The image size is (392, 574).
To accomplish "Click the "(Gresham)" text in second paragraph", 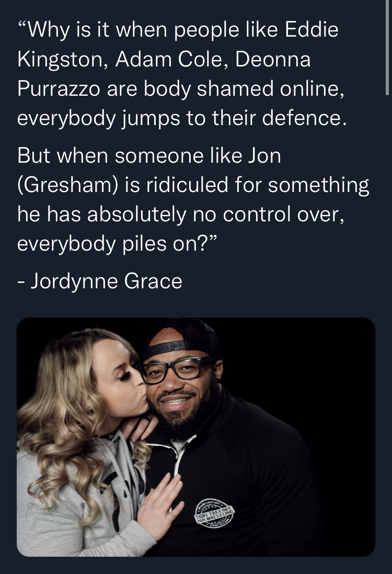I will (67, 185).
